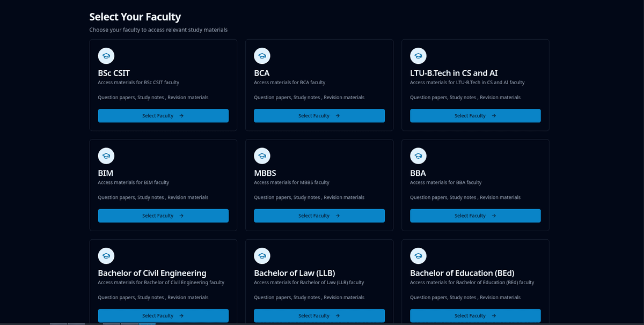Select Faculty for Bachelor of Law (LLB)
This screenshot has width=644, height=325.
(x=319, y=315)
